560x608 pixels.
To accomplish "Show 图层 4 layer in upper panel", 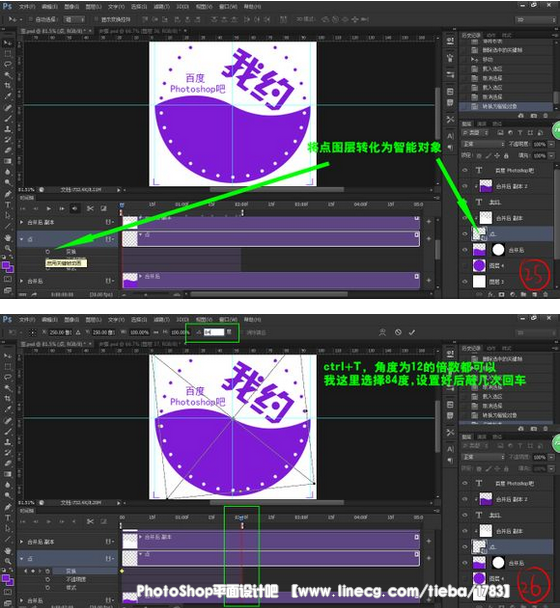I will (465, 266).
